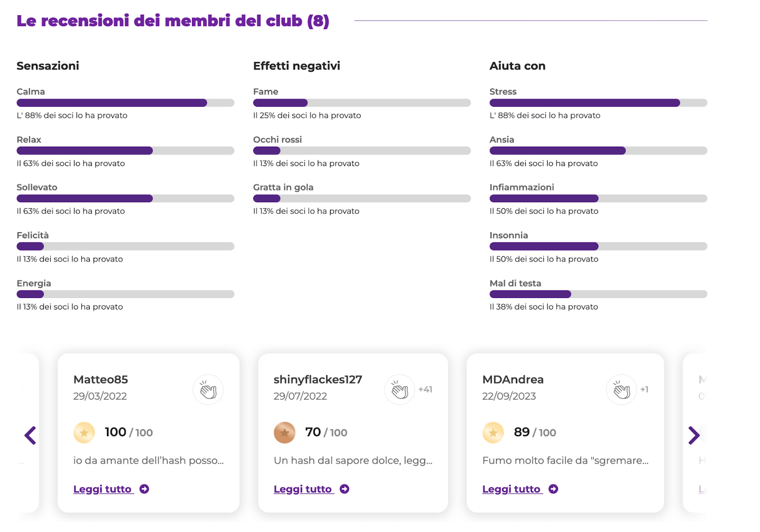Clap for Matteo85's review

pyautogui.click(x=208, y=390)
